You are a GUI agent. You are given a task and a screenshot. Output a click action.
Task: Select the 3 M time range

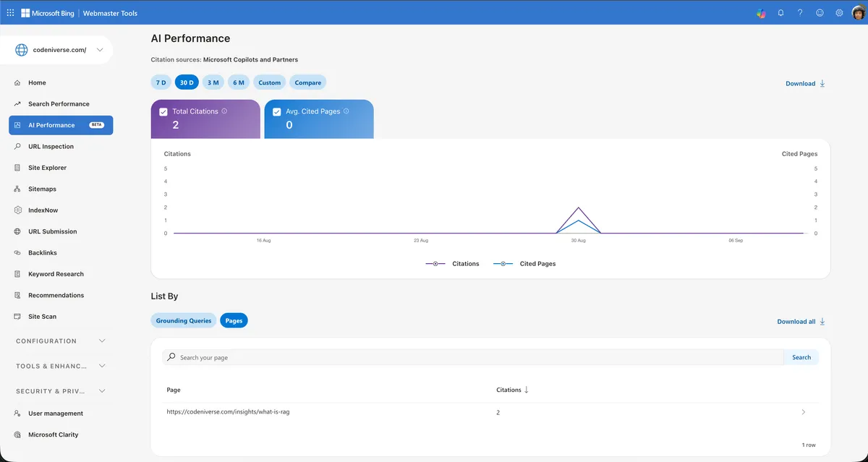(213, 82)
